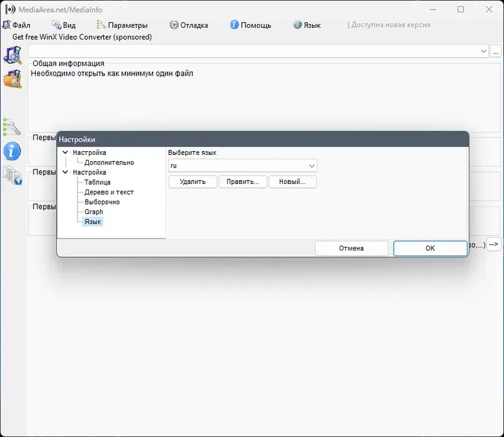Image resolution: width=504 pixels, height=437 pixels.
Task: Open the Язык menu
Action: [307, 25]
